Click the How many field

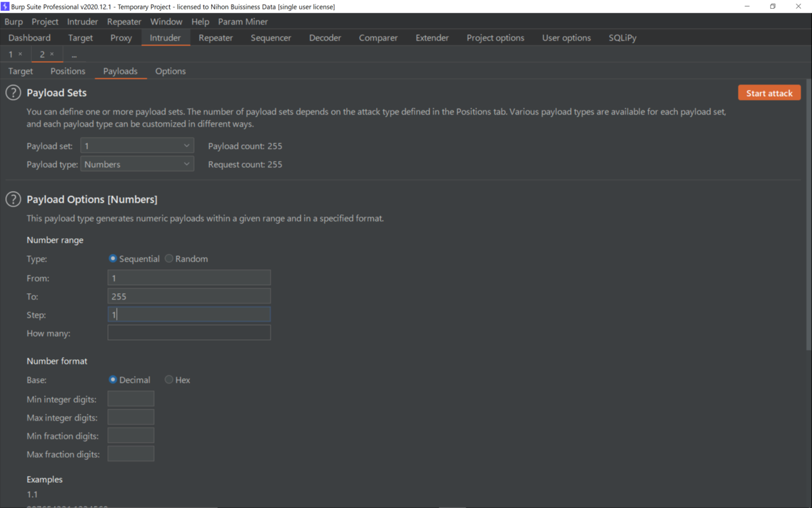pos(189,333)
